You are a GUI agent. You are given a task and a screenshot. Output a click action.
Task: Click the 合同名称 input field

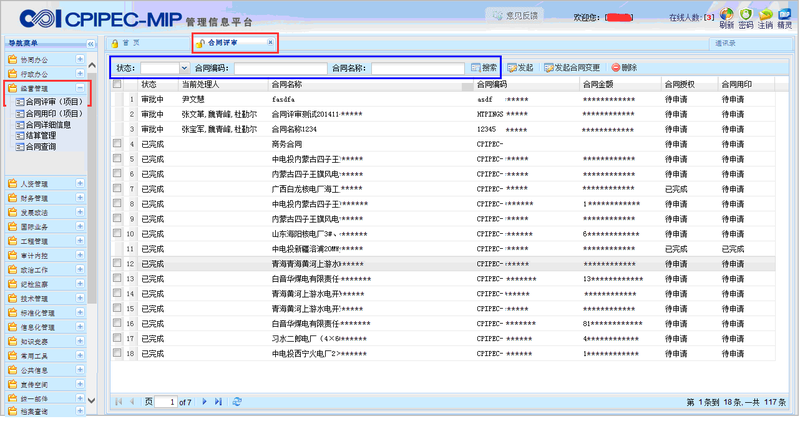[x=418, y=68]
